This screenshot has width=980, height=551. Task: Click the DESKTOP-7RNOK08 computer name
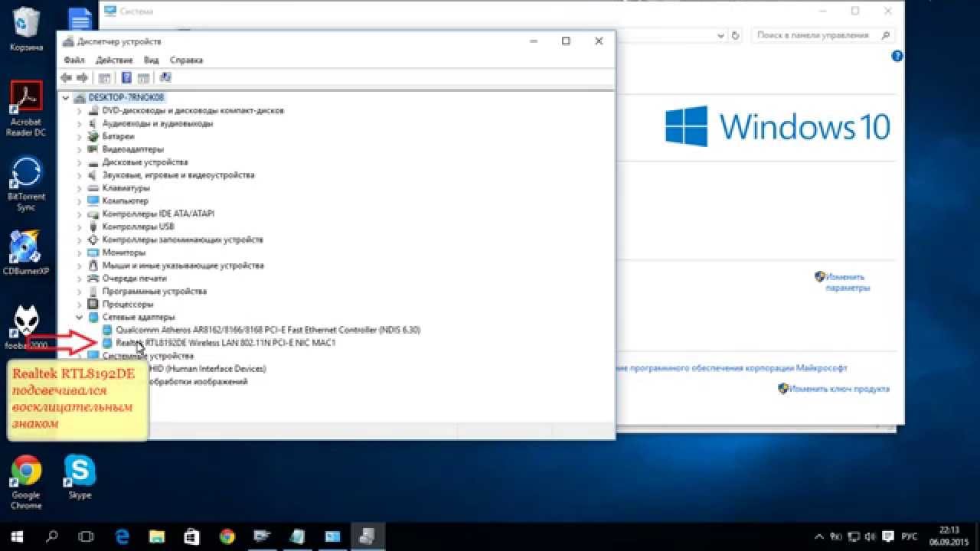coord(126,98)
